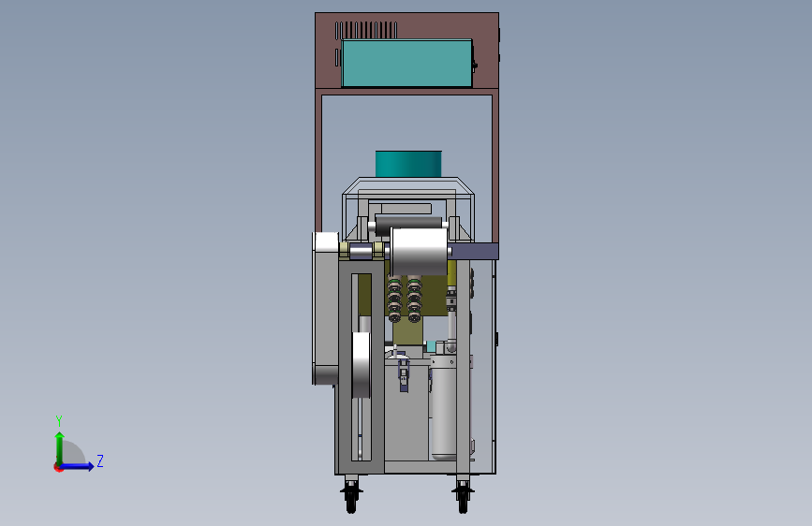812x526 pixels.
Task: Select the gray belt guard cover on left side
Action: (326, 309)
